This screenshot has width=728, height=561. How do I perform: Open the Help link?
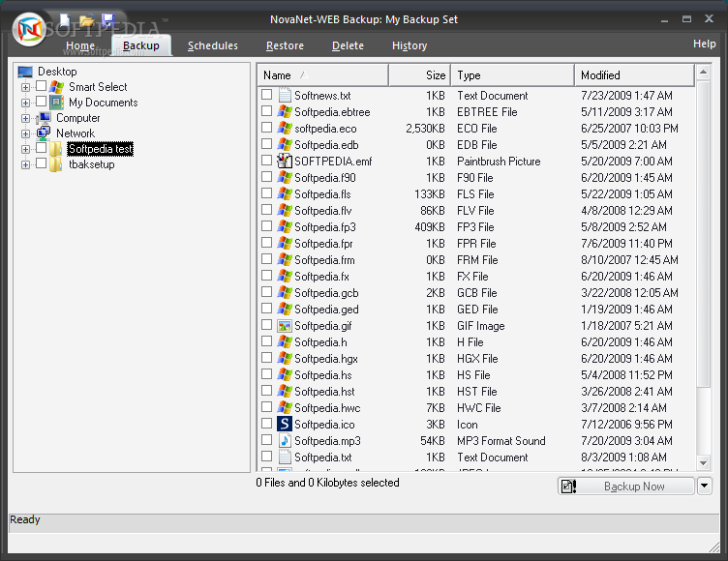tap(705, 44)
